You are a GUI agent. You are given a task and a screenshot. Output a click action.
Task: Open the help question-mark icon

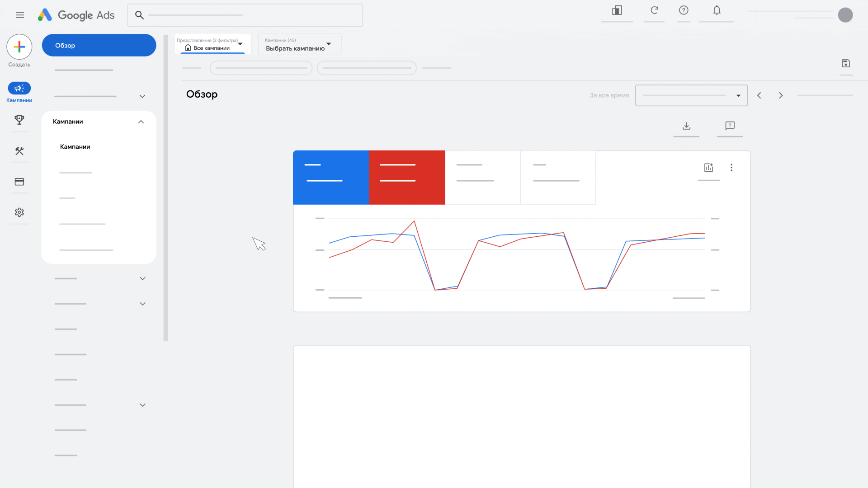684,10
